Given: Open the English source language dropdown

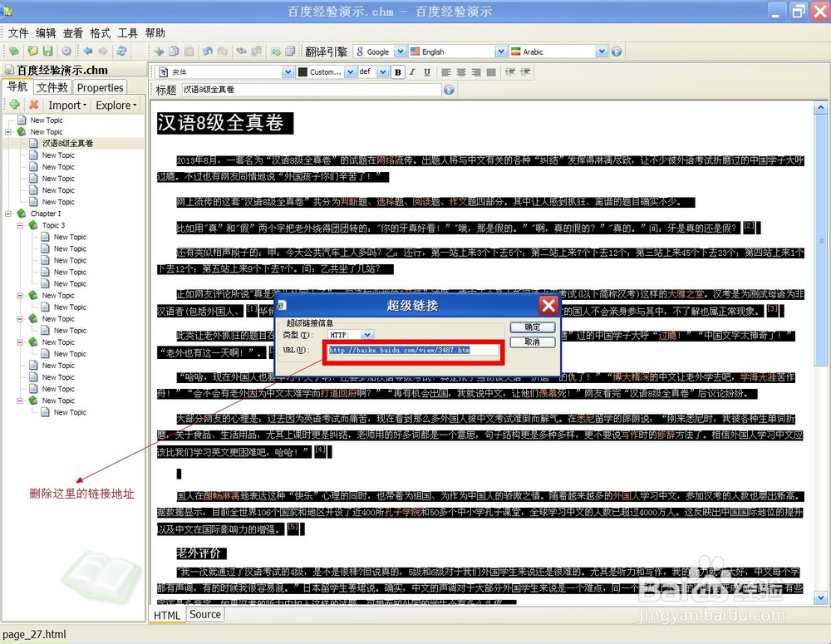Looking at the screenshot, I should pos(501,52).
